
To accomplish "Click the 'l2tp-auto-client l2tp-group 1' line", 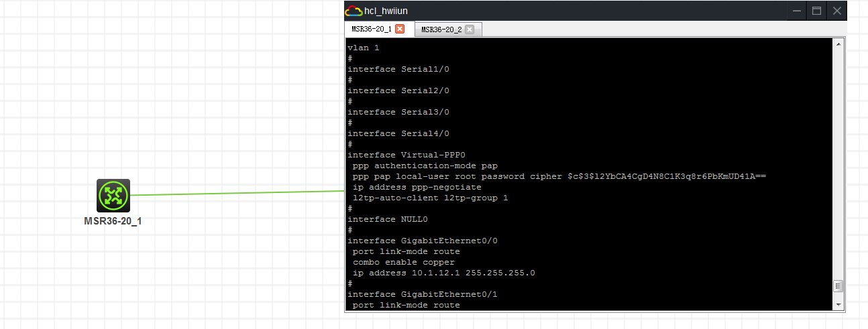I will click(431, 198).
